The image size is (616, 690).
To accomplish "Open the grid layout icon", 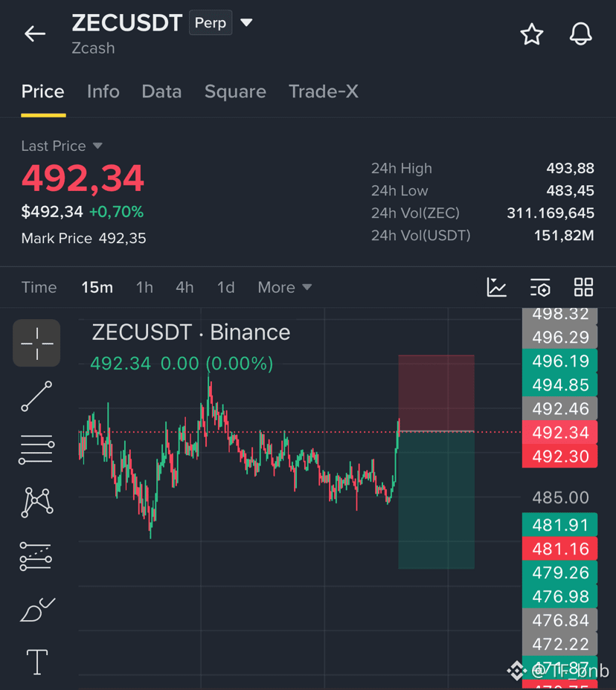I will pos(583,287).
